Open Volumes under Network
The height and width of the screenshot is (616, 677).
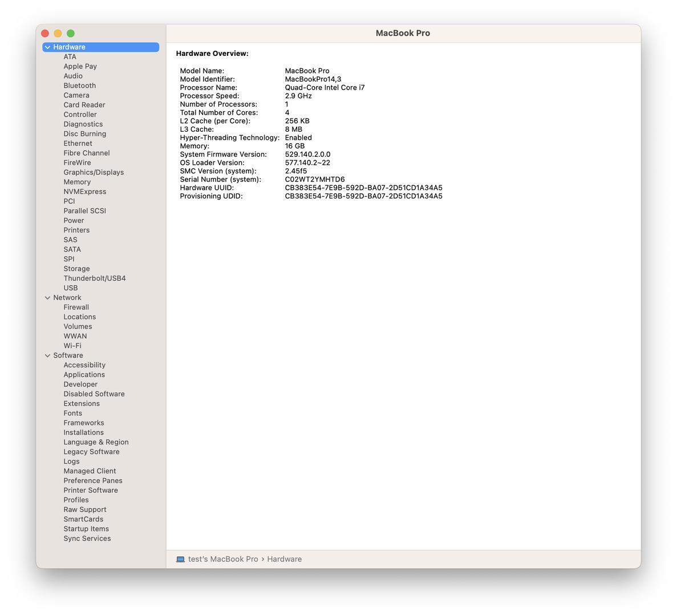[78, 327]
